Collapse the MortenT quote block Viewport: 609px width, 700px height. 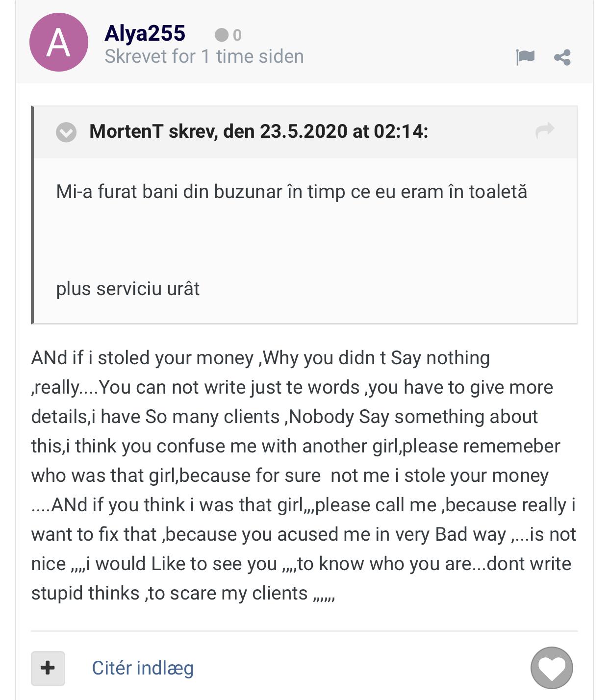pyautogui.click(x=66, y=132)
